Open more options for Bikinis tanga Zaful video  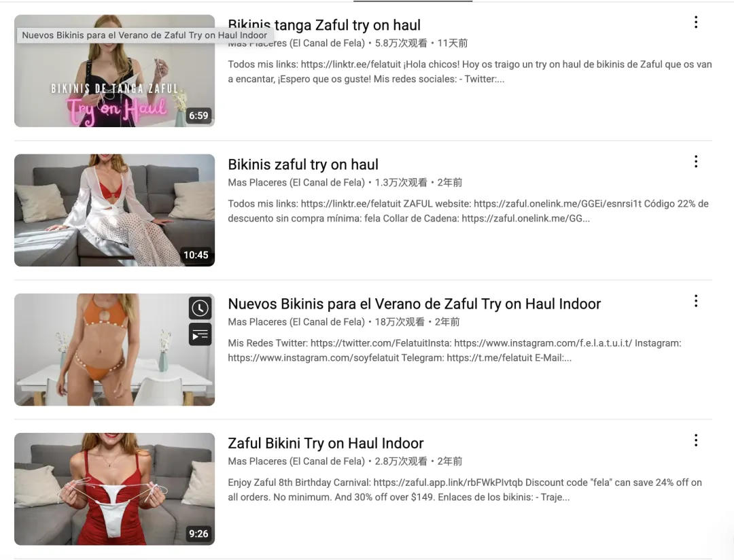[x=696, y=22]
